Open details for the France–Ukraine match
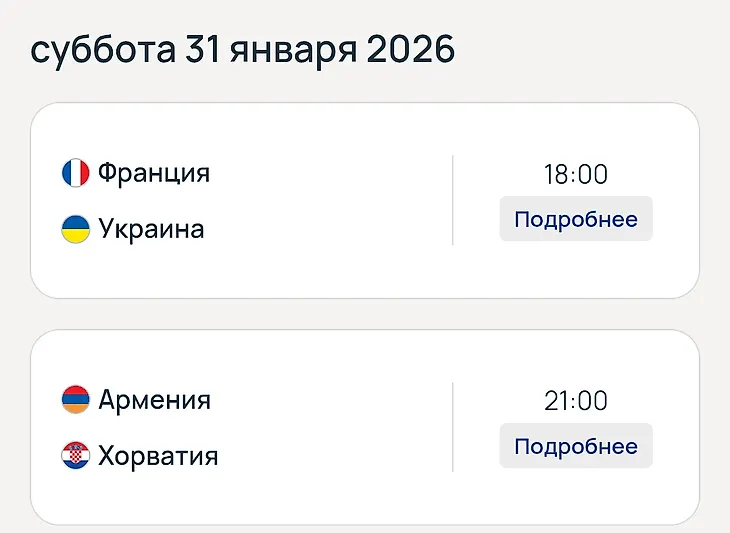The height and width of the screenshot is (533, 730). coord(576,219)
